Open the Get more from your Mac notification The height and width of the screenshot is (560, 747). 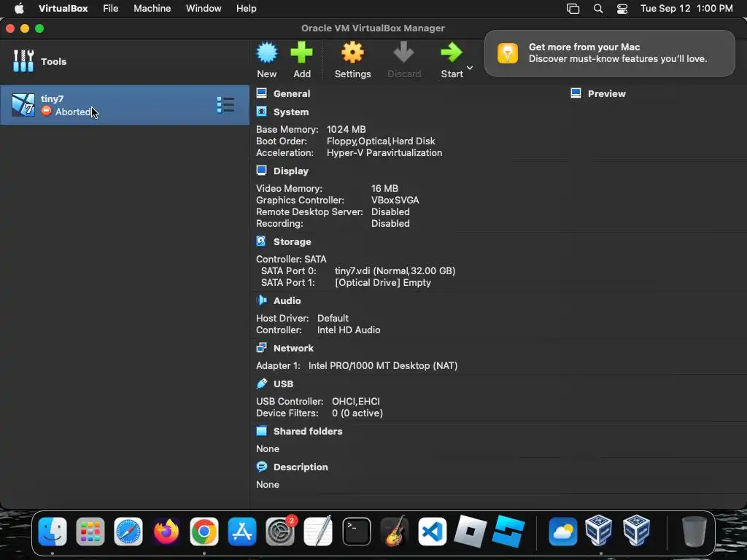(x=610, y=53)
